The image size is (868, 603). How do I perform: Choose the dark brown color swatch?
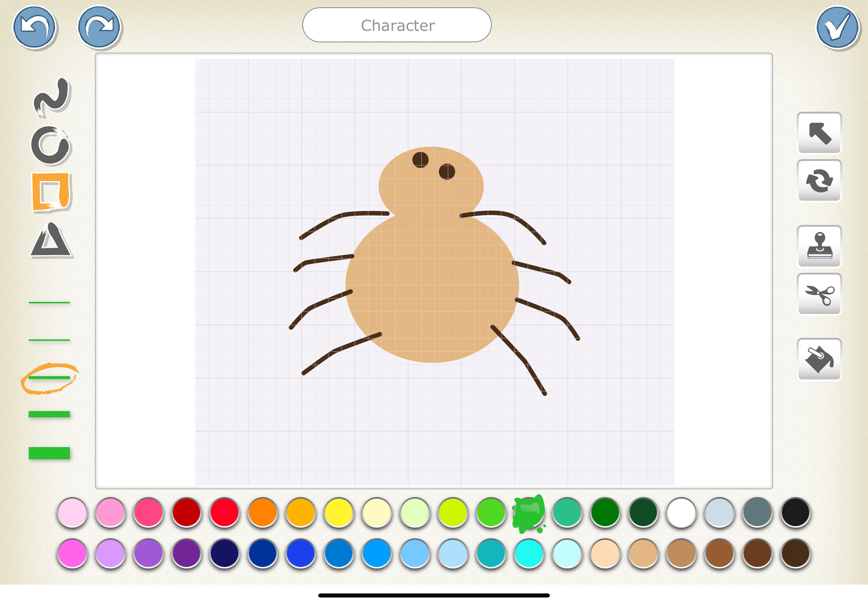(x=796, y=553)
